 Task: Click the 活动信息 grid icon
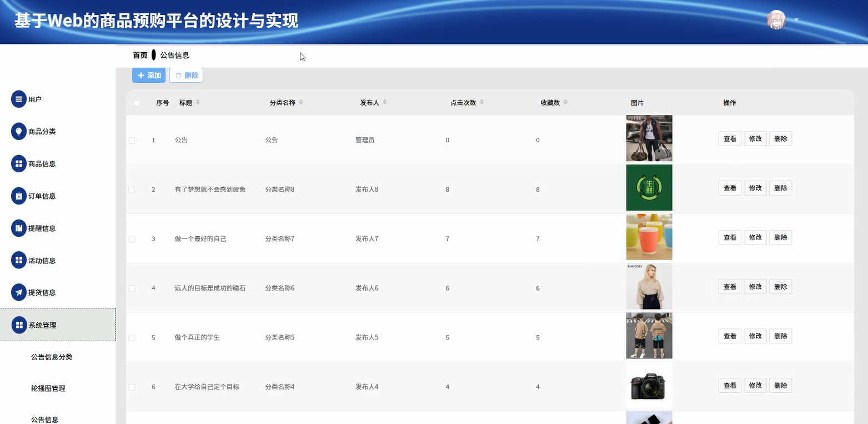pos(19,261)
